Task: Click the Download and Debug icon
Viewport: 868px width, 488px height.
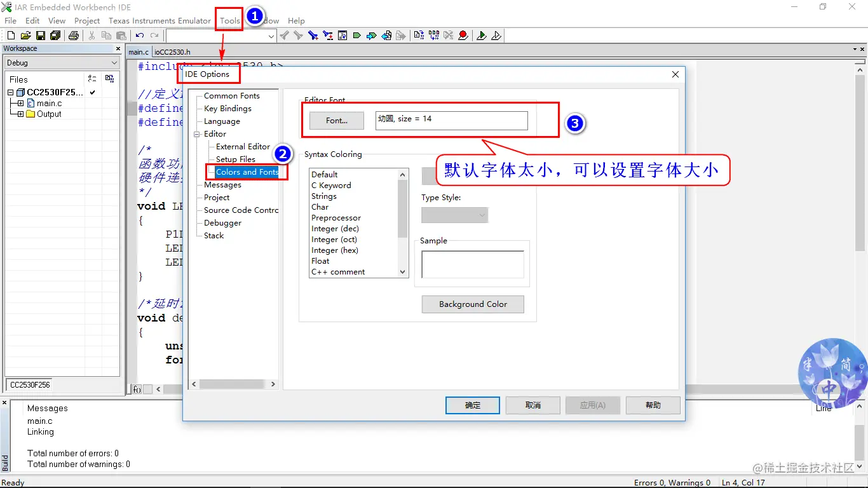Action: click(x=482, y=36)
